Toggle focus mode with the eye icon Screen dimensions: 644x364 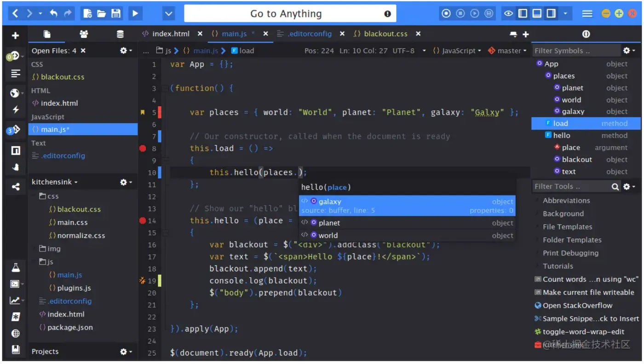coord(508,13)
